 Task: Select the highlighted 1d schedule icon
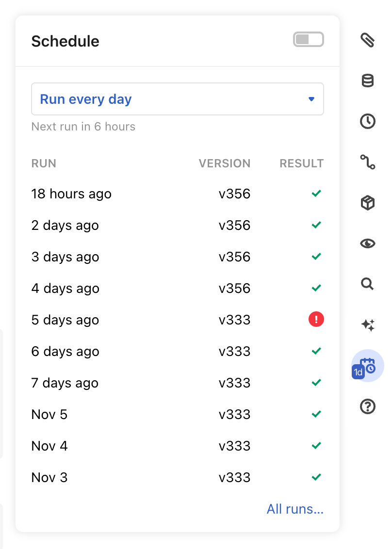[x=367, y=366]
